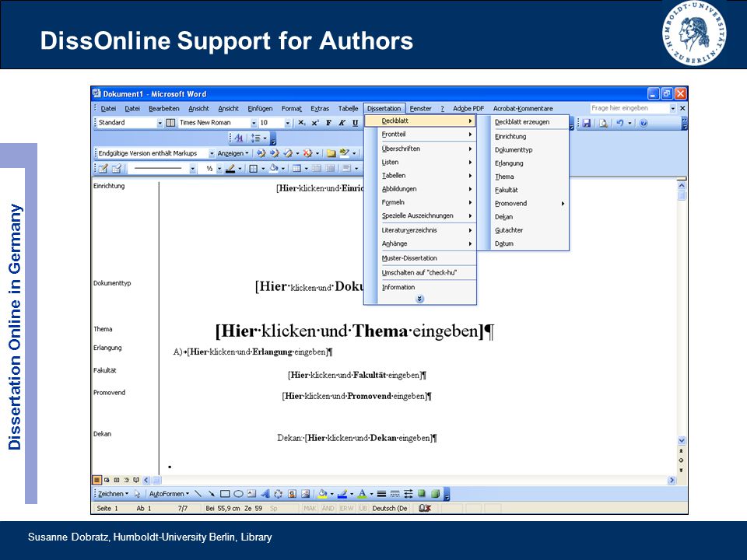This screenshot has width=747, height=560.
Task: Open the AutoFormen dropdown
Action: [169, 494]
